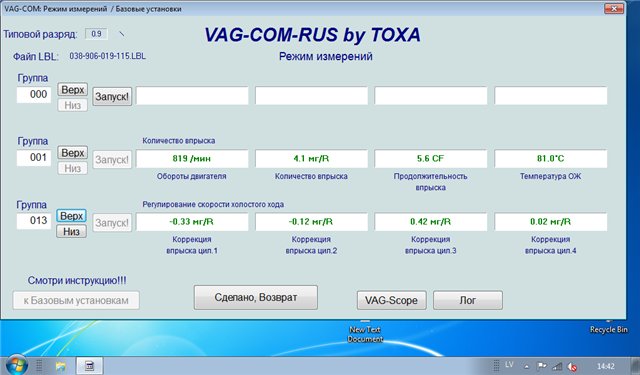Viewport: 640px width, 375px height.
Task: Increase group 013 with Верх button
Action: click(71, 215)
